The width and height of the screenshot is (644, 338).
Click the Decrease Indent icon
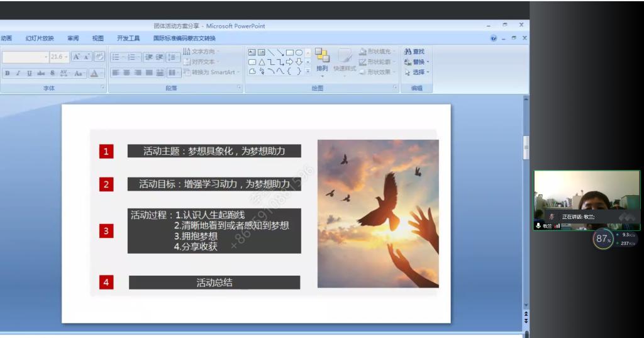(148, 57)
